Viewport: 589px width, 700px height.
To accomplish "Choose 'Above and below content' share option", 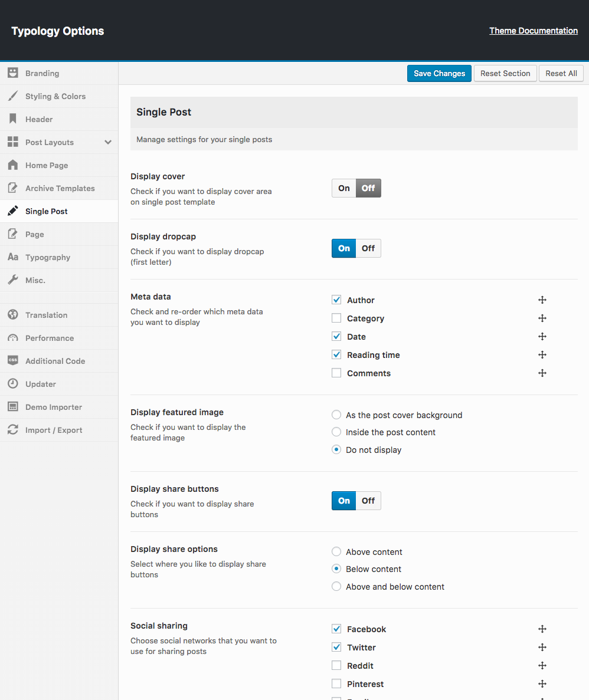I will pos(336,587).
